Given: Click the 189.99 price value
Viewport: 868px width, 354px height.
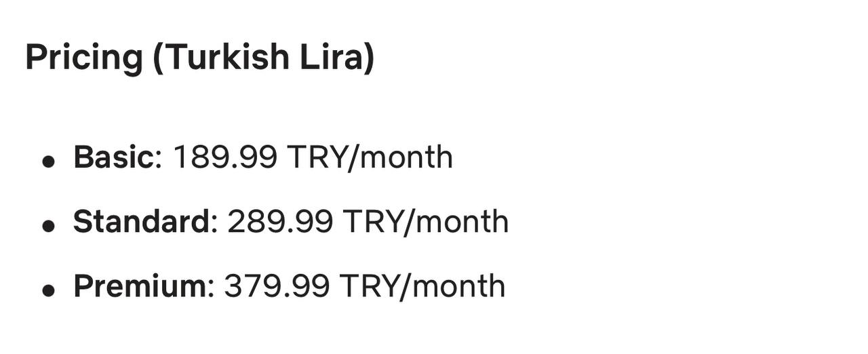Looking at the screenshot, I should tap(225, 157).
